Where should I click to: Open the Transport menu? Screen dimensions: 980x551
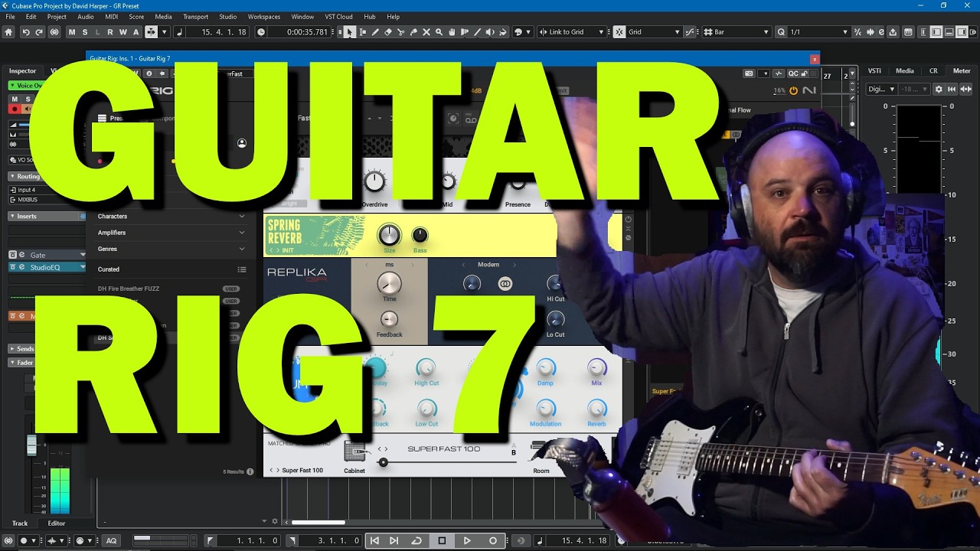click(195, 17)
